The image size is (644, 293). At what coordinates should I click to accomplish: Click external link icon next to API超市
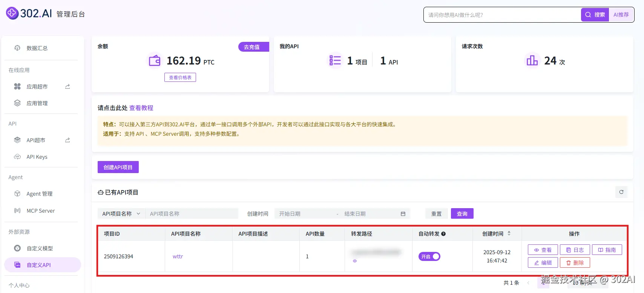67,140
